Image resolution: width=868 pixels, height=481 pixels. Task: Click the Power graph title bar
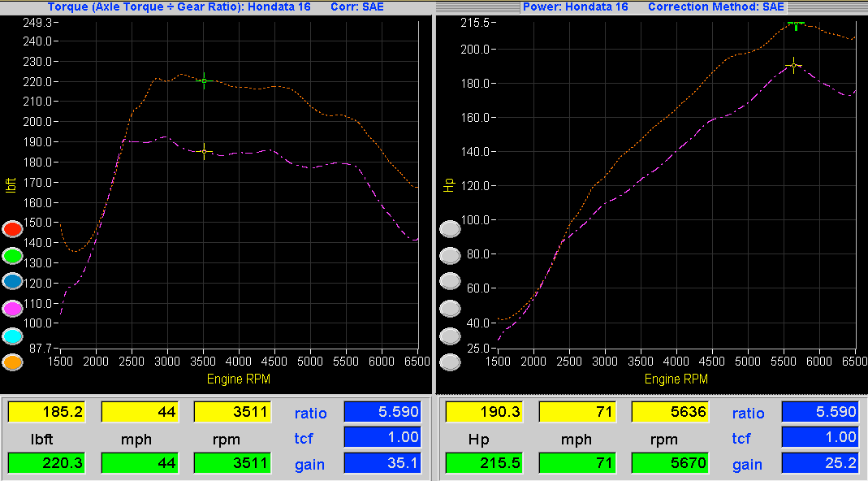tap(652, 7)
